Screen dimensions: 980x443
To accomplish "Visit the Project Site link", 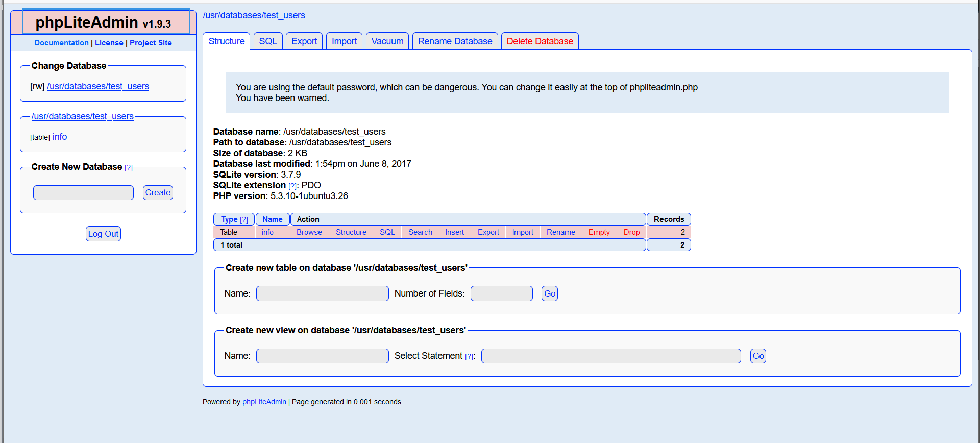I will coord(151,43).
